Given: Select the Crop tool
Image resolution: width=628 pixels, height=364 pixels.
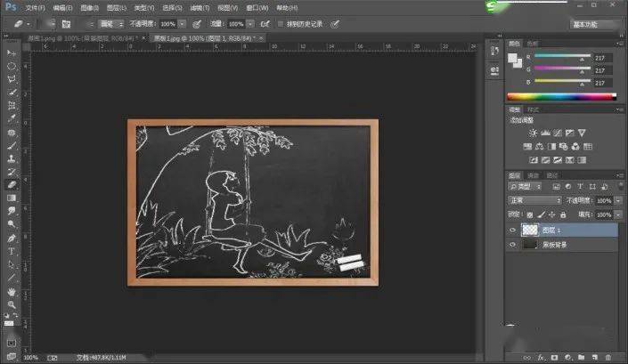Looking at the screenshot, I should click(x=12, y=105).
